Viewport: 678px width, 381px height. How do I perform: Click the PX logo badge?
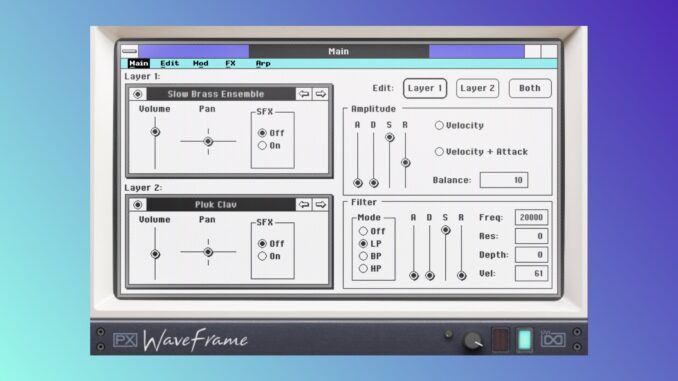(125, 340)
